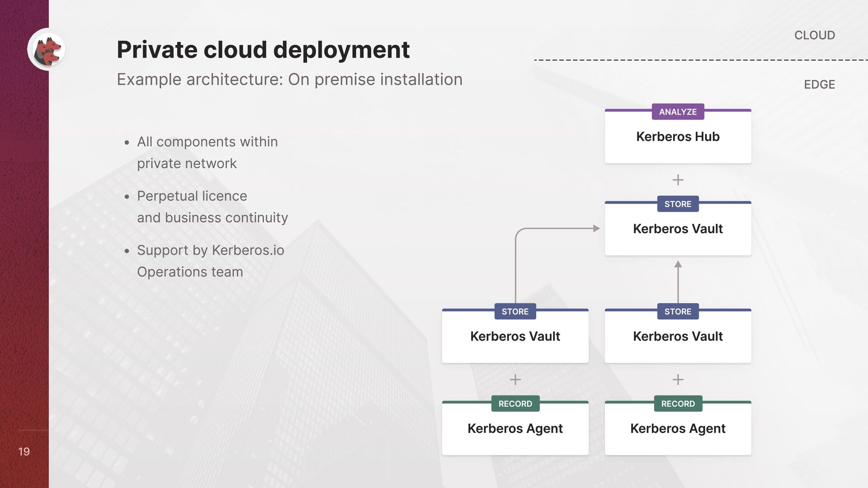Click the STORE tag under Kerberos Hub
This screenshot has height=488, width=868.
click(x=678, y=204)
